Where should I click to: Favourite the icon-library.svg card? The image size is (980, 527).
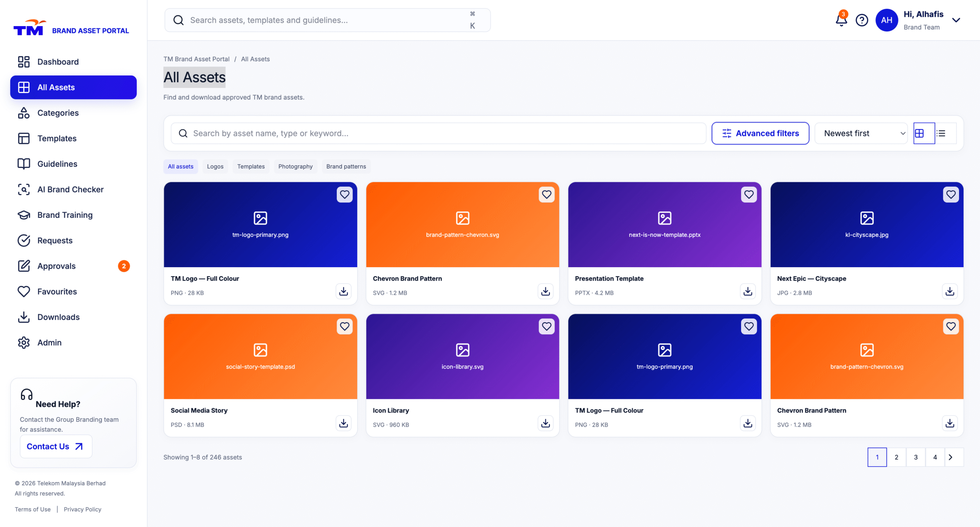547,326
